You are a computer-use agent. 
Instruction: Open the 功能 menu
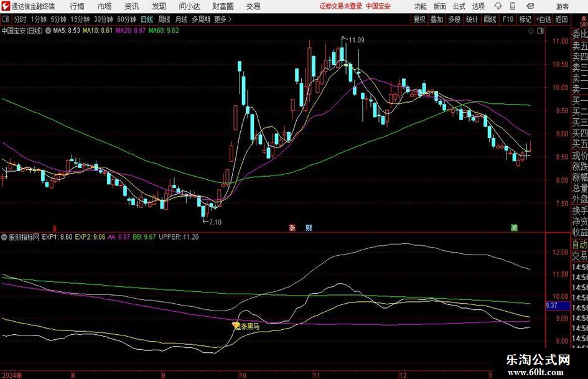tap(421, 6)
